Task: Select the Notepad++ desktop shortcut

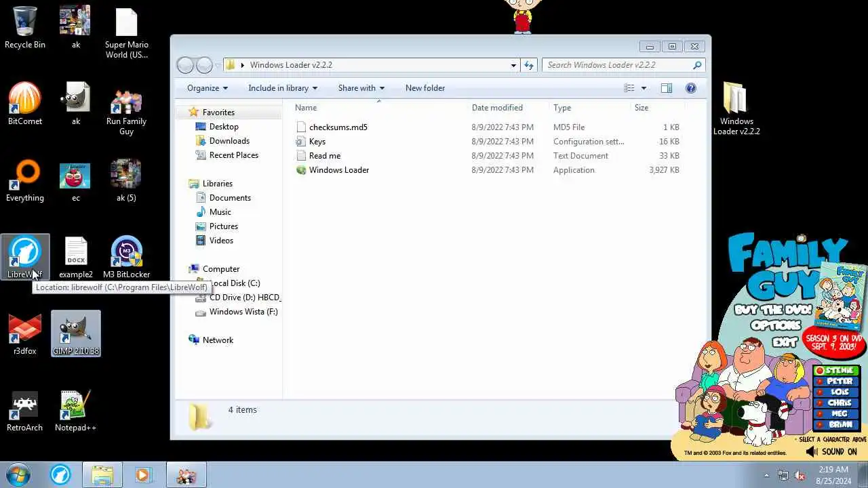Action: click(x=75, y=411)
